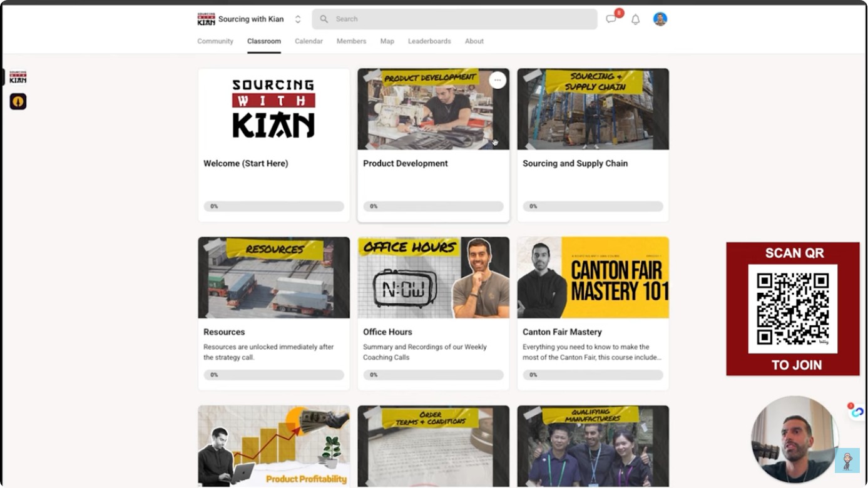The height and width of the screenshot is (488, 868).
Task: Click the Welcome course progress bar
Action: 273,206
